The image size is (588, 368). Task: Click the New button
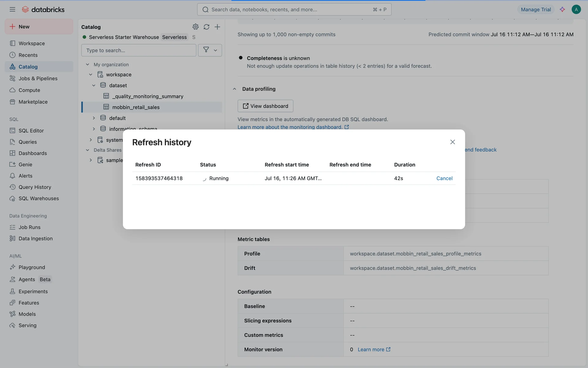pyautogui.click(x=39, y=27)
